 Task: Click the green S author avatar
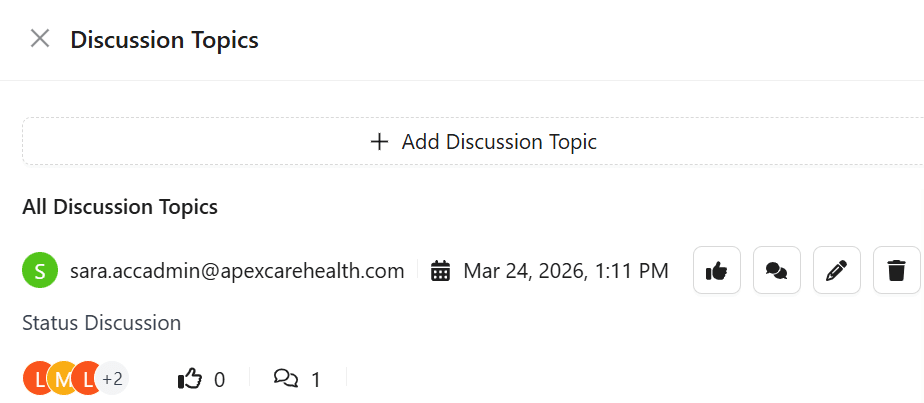40,270
